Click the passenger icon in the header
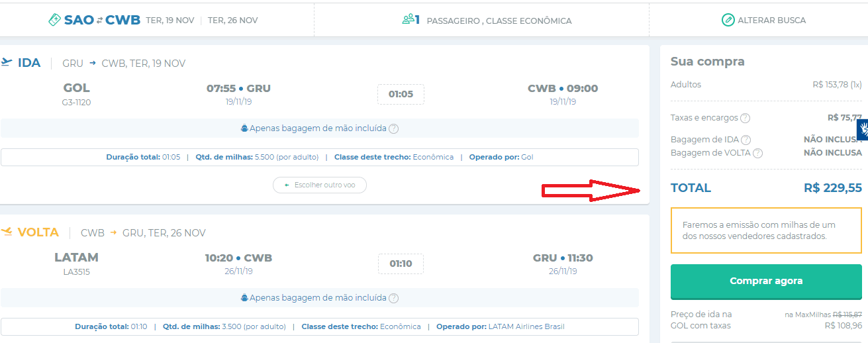Viewport: 868px width, 343px height. point(408,20)
